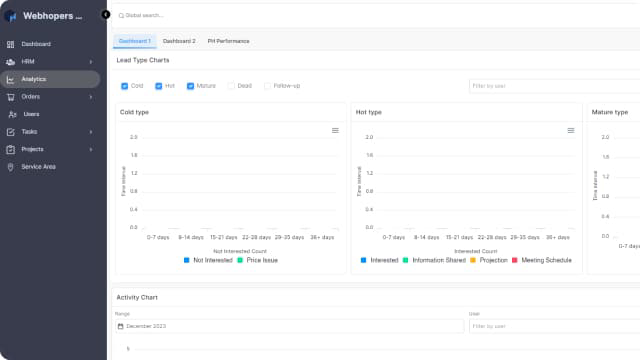Click the Analytics chart icon
640x360 pixels.
(x=11, y=79)
